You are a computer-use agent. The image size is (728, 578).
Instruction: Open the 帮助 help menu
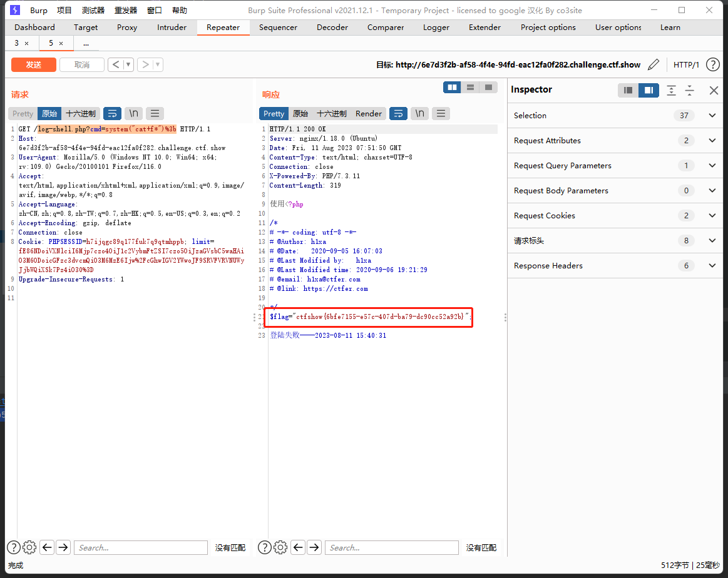click(x=179, y=10)
